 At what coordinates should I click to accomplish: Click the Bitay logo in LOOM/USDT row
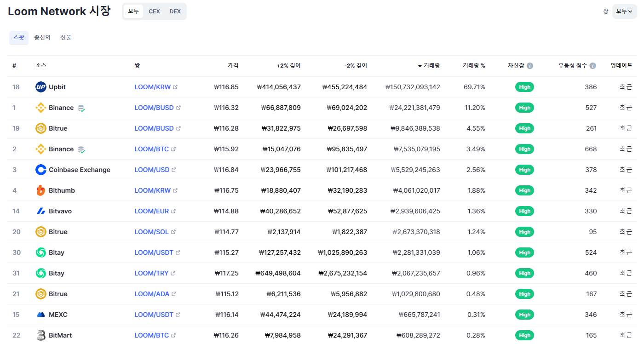[41, 252]
